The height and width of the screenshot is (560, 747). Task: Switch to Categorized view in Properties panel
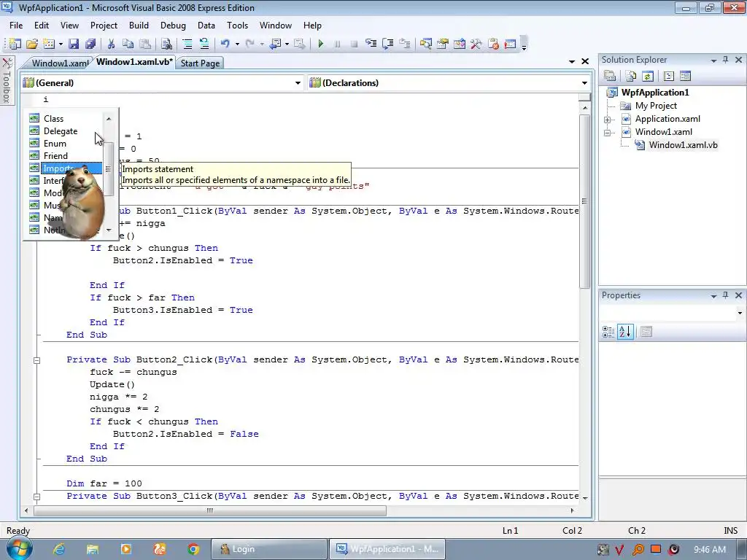[608, 332]
